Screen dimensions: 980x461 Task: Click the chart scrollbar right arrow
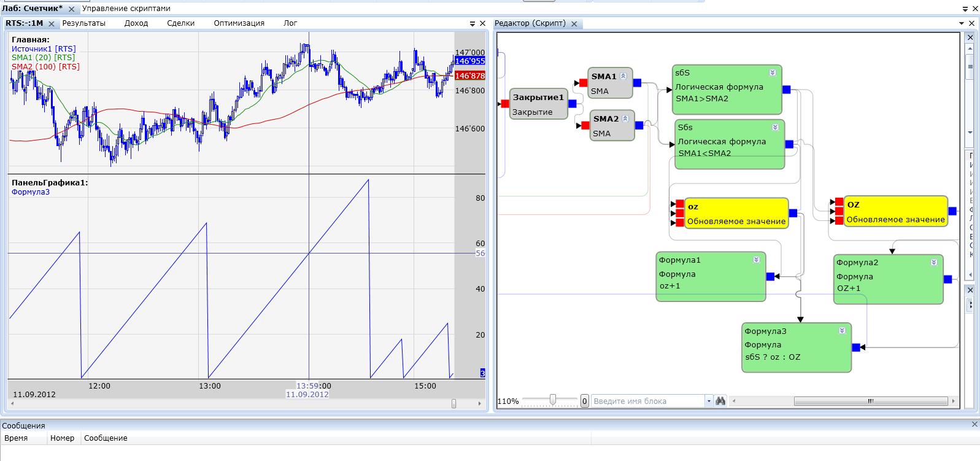point(480,403)
